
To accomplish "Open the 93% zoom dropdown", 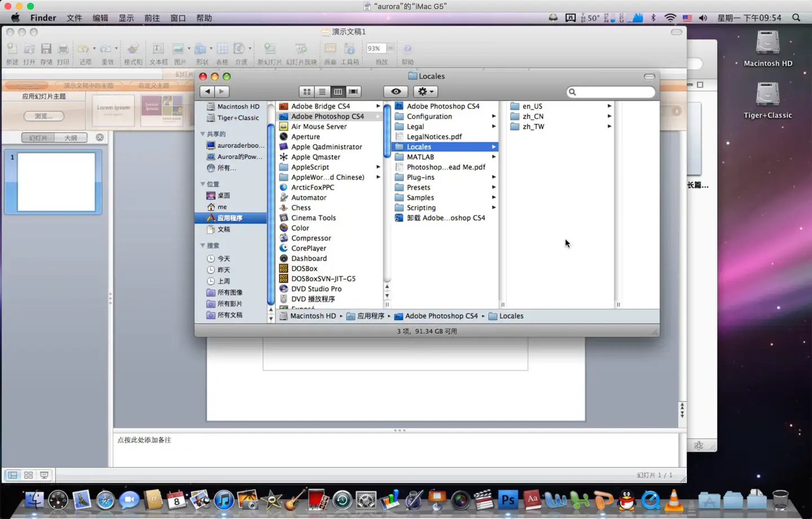I will point(390,48).
